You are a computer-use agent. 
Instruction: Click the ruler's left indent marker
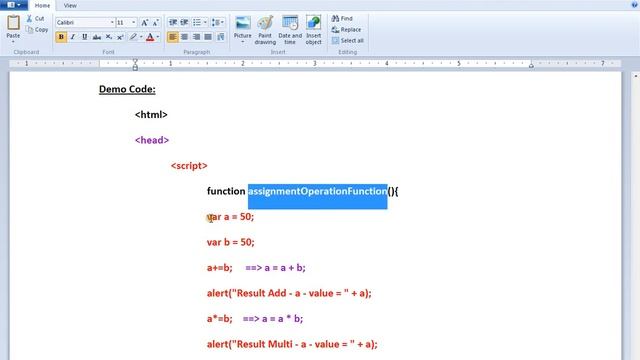tap(135, 64)
